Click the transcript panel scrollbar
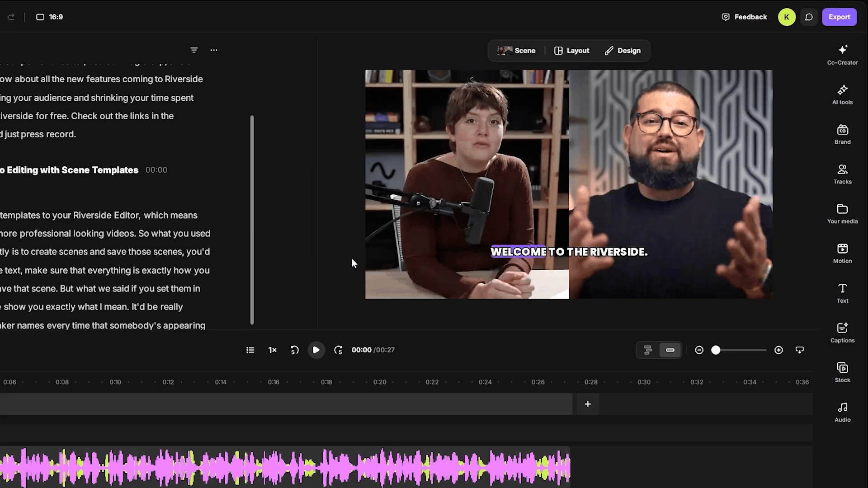Viewport: 868px width, 488px height. coord(252,220)
